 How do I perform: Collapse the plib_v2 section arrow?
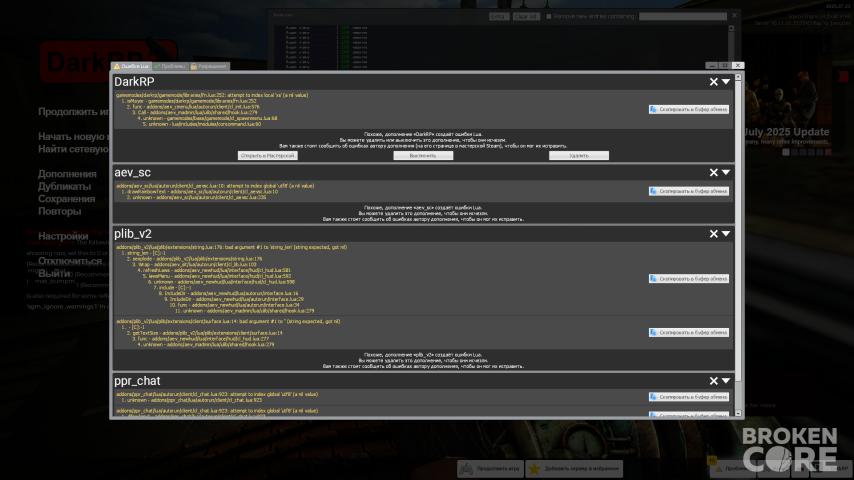(x=726, y=234)
